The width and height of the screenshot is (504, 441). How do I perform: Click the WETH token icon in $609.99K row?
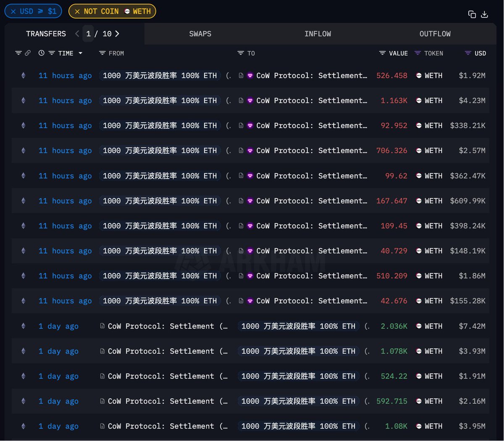(419, 201)
